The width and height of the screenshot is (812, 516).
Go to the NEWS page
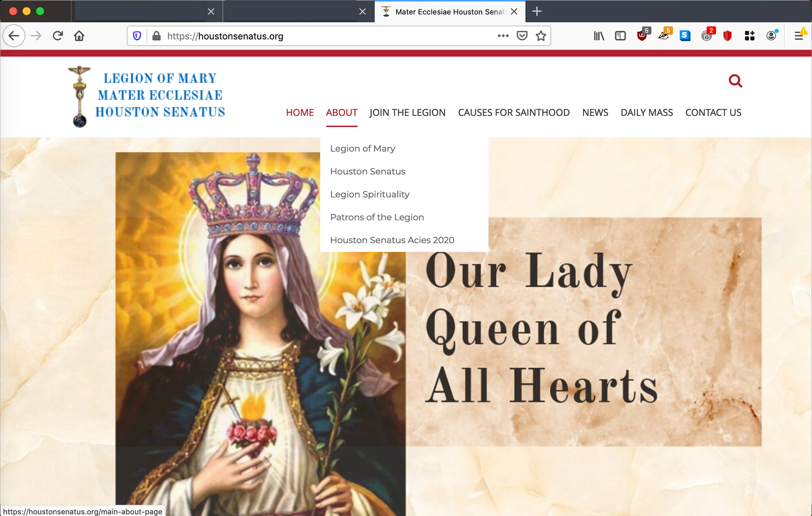[x=595, y=113]
